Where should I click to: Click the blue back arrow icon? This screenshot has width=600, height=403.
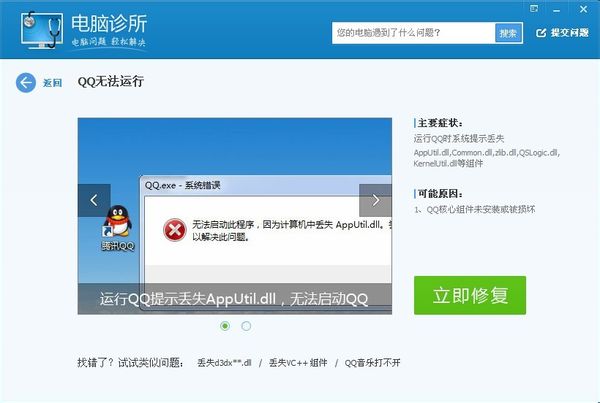[26, 82]
